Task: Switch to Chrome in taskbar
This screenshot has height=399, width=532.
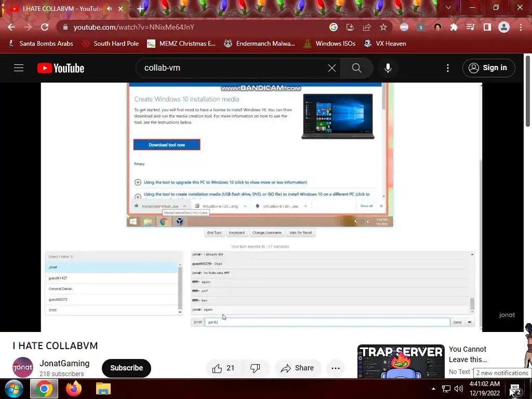Action: pos(44,389)
